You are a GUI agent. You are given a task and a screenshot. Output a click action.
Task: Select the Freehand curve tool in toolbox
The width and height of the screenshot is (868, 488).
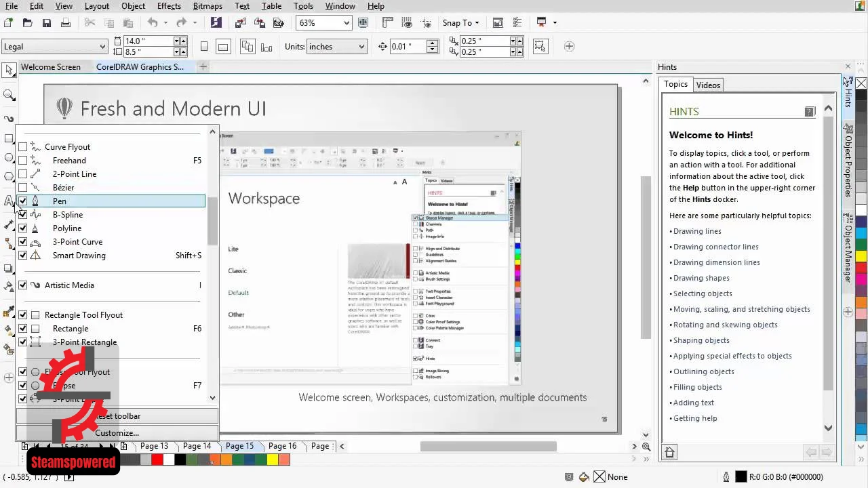[x=9, y=119]
